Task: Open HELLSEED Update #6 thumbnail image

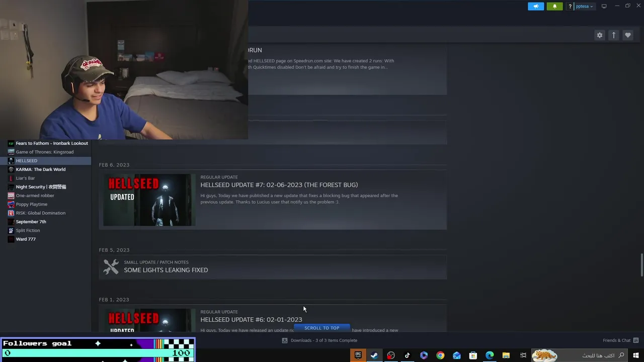Action: pyautogui.click(x=149, y=320)
